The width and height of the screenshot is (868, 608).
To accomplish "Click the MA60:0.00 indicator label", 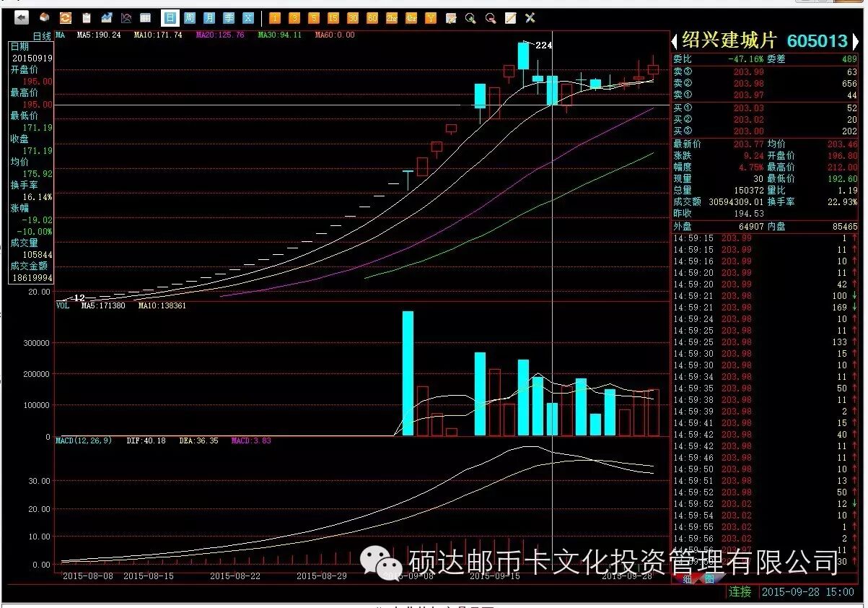I will tap(335, 35).
